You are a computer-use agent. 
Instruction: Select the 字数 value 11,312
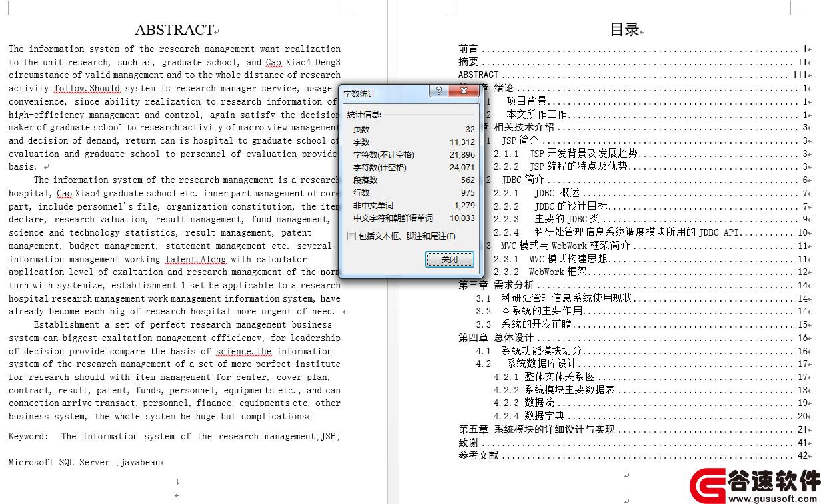(462, 142)
